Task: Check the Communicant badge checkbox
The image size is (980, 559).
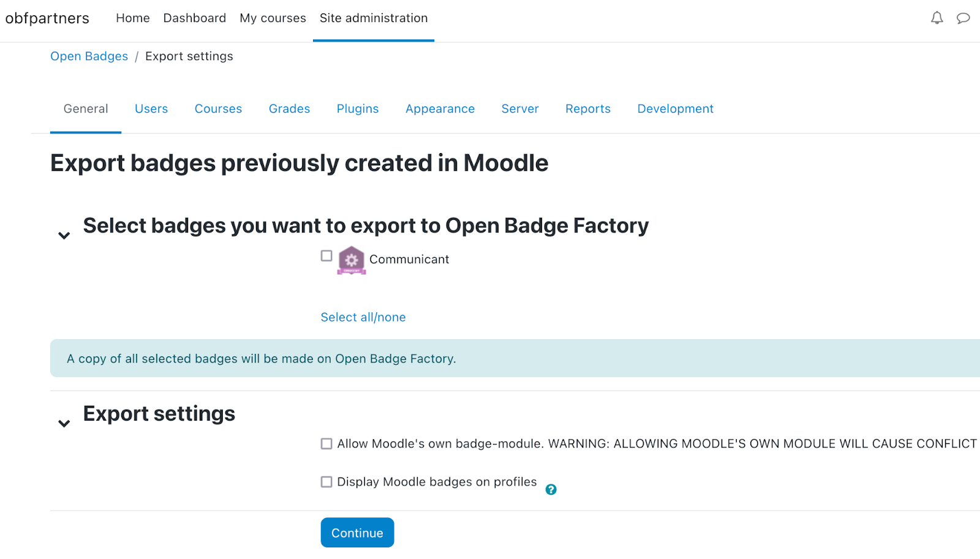Action: [x=326, y=256]
